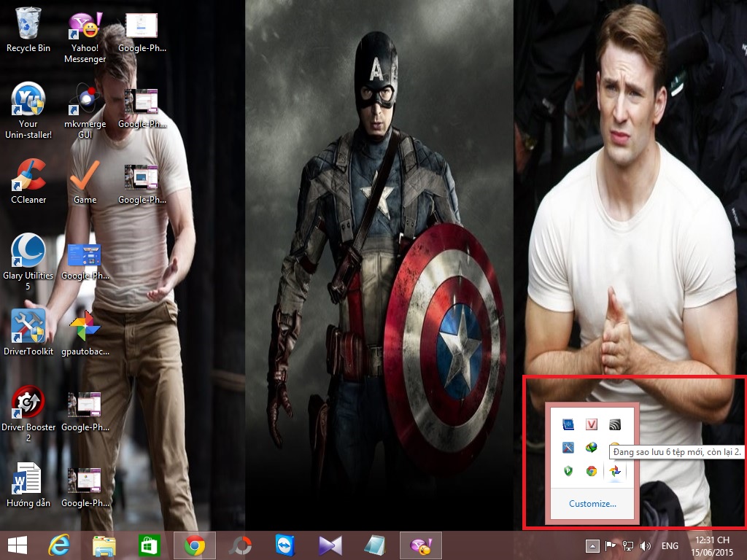Open the volume speaker control

tap(646, 545)
